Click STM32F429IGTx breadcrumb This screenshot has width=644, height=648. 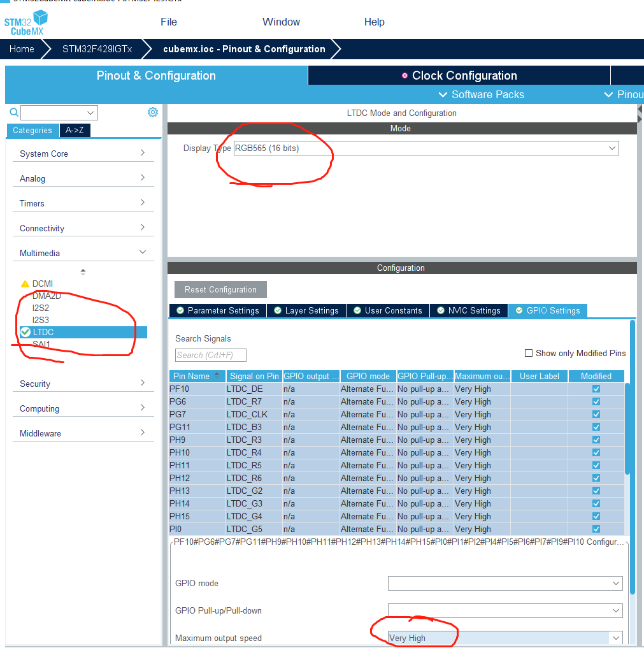coord(97,49)
